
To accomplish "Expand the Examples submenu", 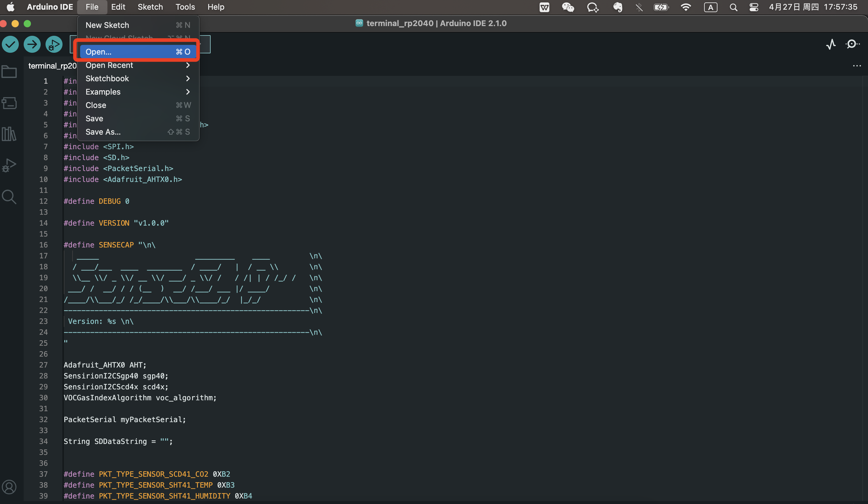I will point(138,92).
